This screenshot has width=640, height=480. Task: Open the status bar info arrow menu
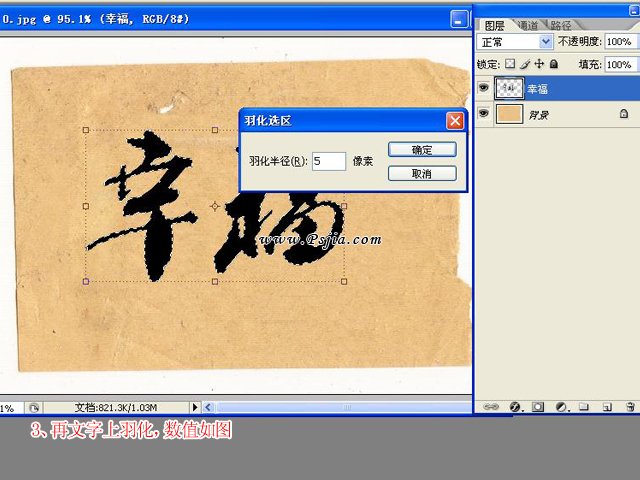tap(195, 407)
